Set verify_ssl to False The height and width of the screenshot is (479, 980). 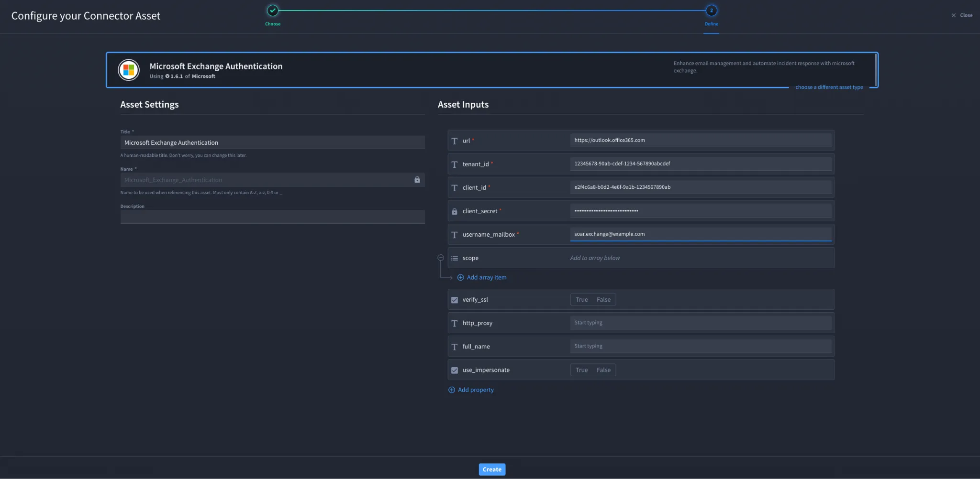[603, 299]
